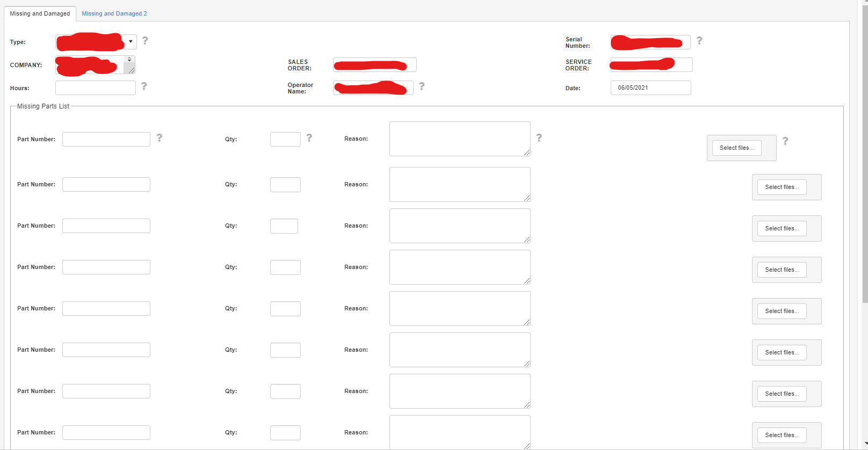Open help icon next to Operator Name

point(422,86)
